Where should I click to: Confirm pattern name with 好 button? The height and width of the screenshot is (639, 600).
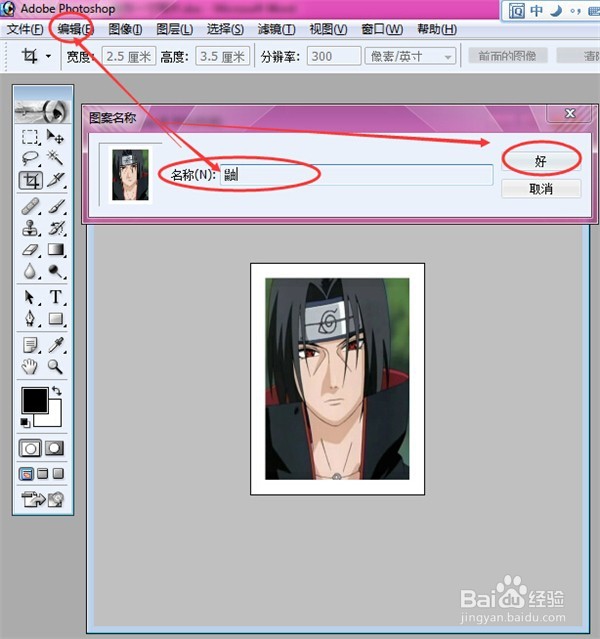[x=541, y=161]
